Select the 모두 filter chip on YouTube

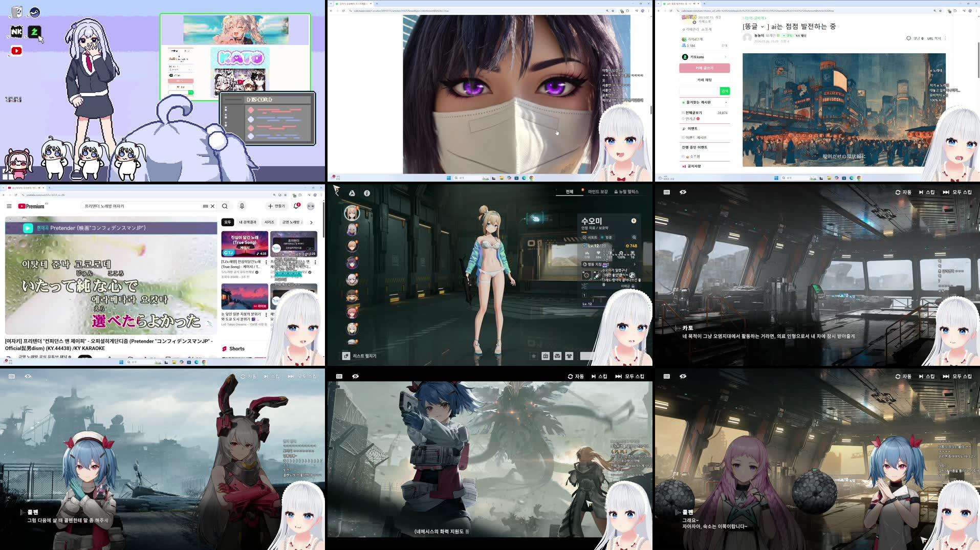click(227, 222)
